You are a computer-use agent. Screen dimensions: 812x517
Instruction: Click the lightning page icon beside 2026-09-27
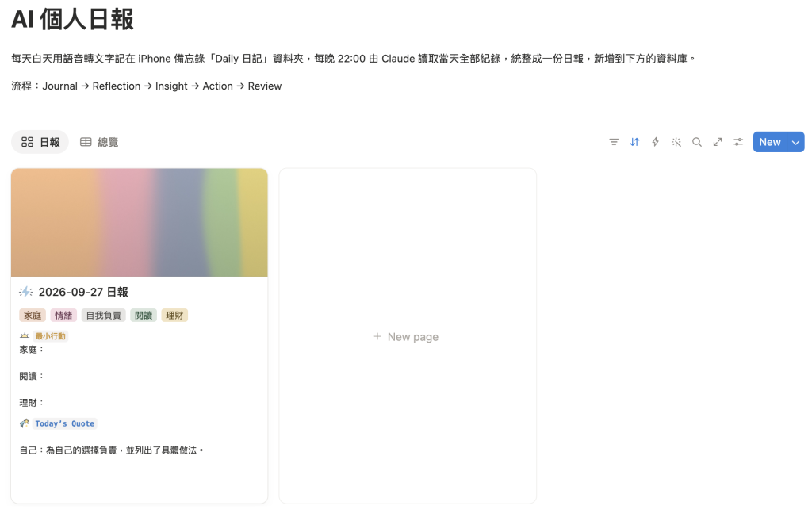(x=26, y=292)
